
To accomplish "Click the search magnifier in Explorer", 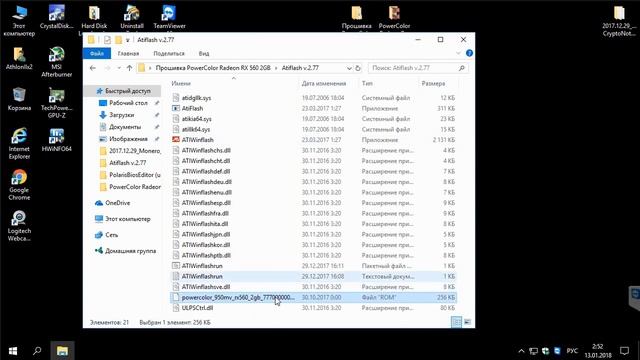I will (462, 68).
